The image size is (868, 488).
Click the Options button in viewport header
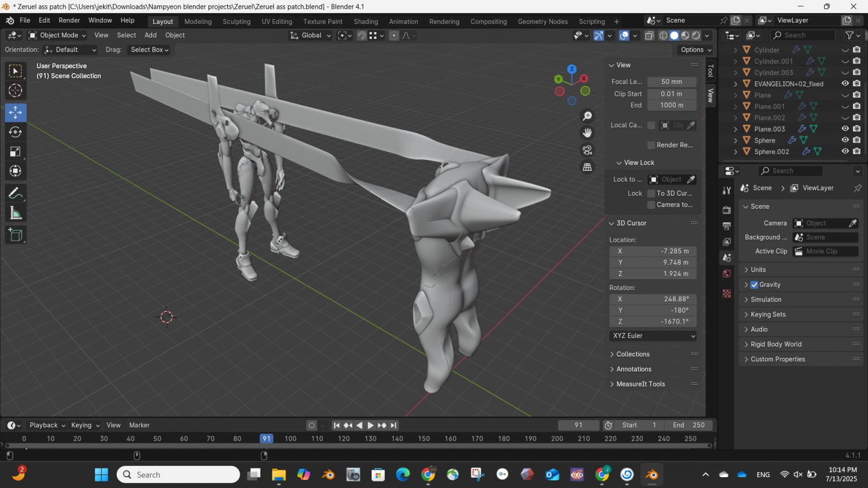click(x=695, y=50)
